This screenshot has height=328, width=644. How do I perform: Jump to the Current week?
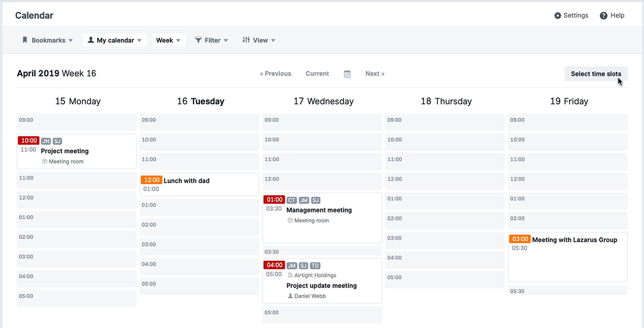[317, 74]
